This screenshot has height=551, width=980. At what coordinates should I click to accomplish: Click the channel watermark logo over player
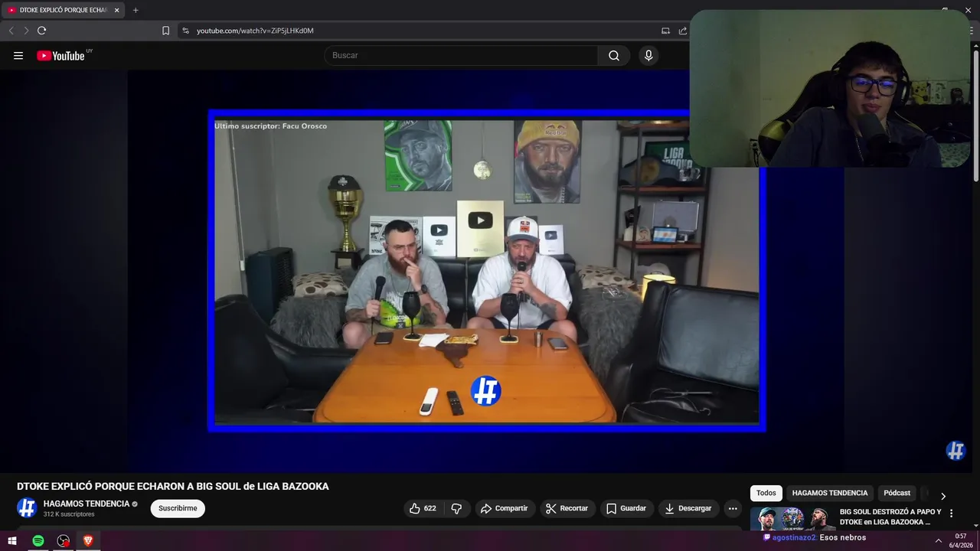[955, 451]
